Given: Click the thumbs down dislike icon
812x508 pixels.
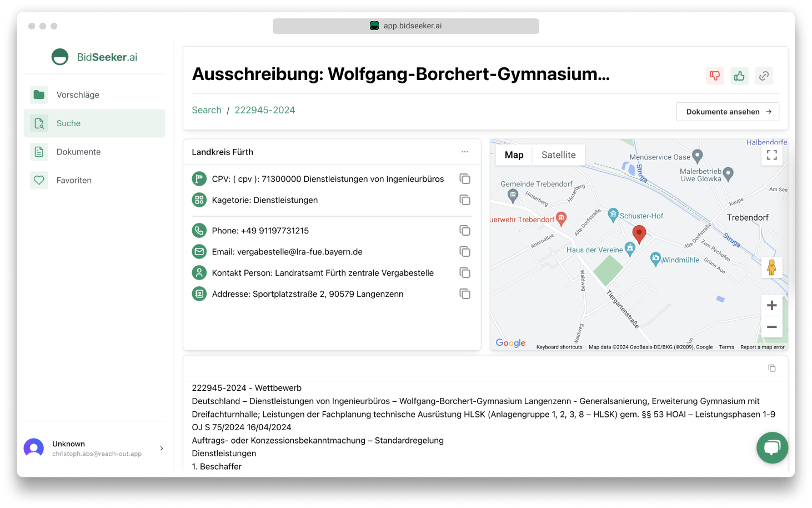Looking at the screenshot, I should [715, 76].
